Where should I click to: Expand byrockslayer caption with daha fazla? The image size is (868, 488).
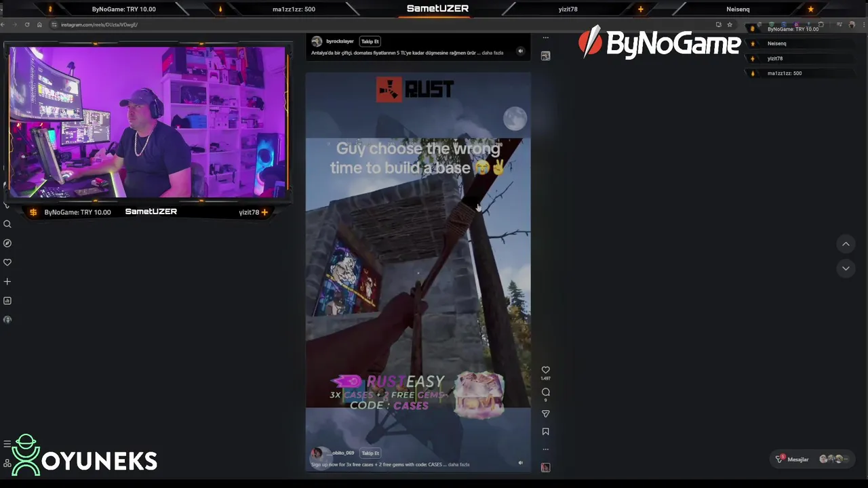pyautogui.click(x=492, y=52)
